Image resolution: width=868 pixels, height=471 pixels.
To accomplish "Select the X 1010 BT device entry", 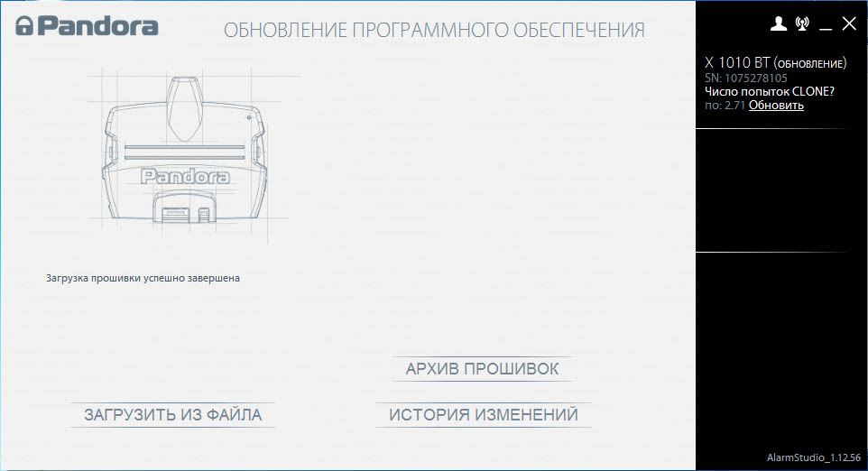I will click(736, 63).
